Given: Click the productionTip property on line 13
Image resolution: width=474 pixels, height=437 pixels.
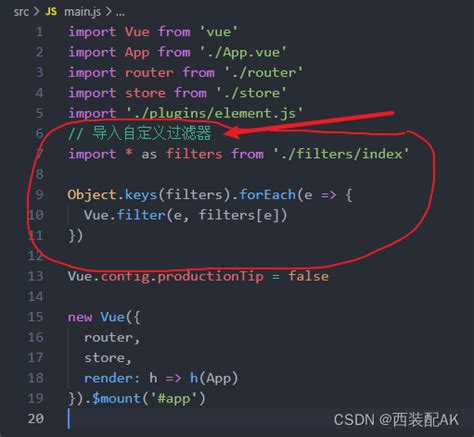Looking at the screenshot, I should (x=210, y=276).
